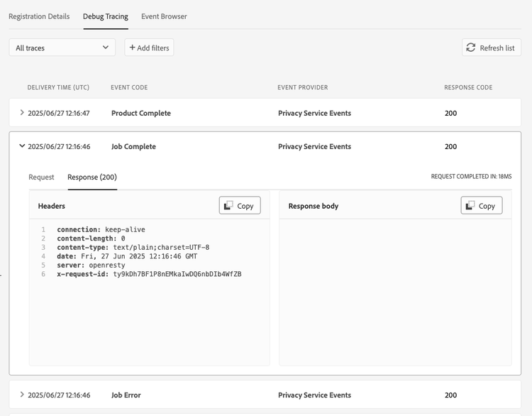Expand the Product Complete trace row

pos(22,113)
